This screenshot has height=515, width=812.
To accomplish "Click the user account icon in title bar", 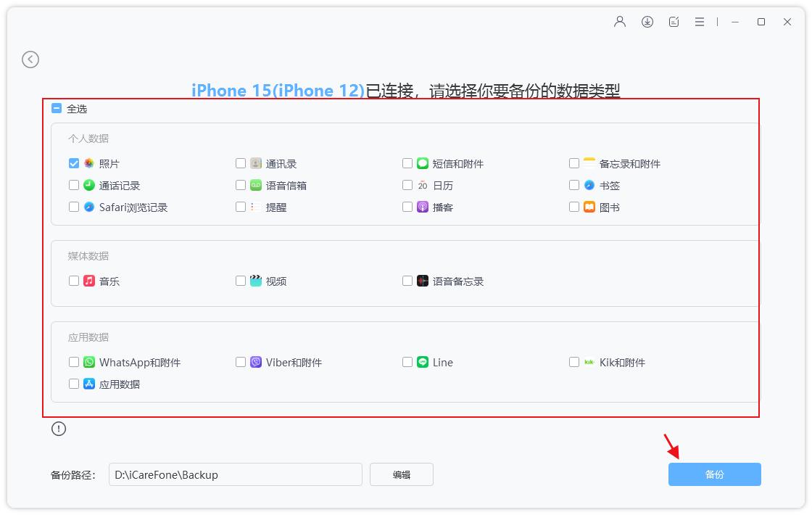I will pyautogui.click(x=619, y=22).
